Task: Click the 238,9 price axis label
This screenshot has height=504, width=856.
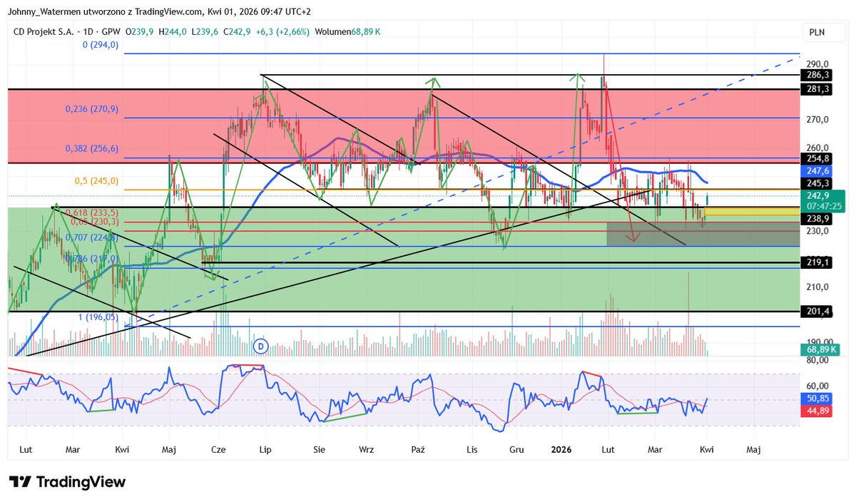Action: [817, 219]
